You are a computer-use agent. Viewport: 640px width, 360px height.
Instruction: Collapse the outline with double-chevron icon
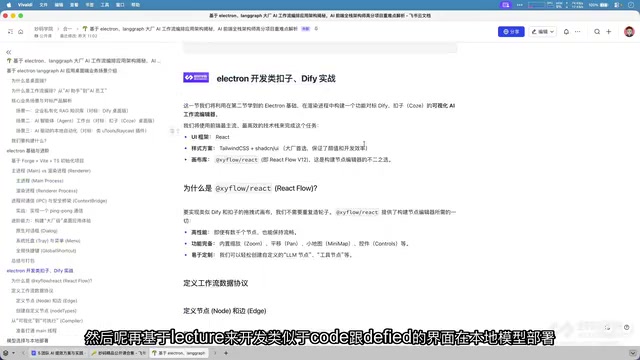[x=9, y=52]
